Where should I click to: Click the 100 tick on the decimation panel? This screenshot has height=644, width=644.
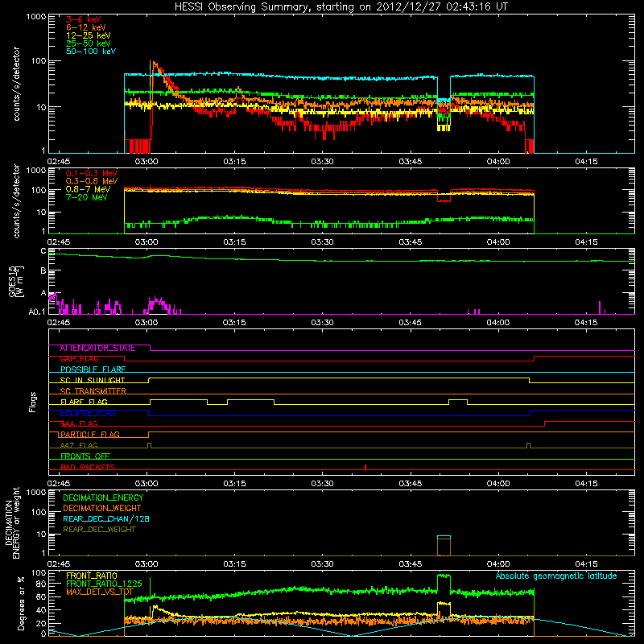coord(39,512)
